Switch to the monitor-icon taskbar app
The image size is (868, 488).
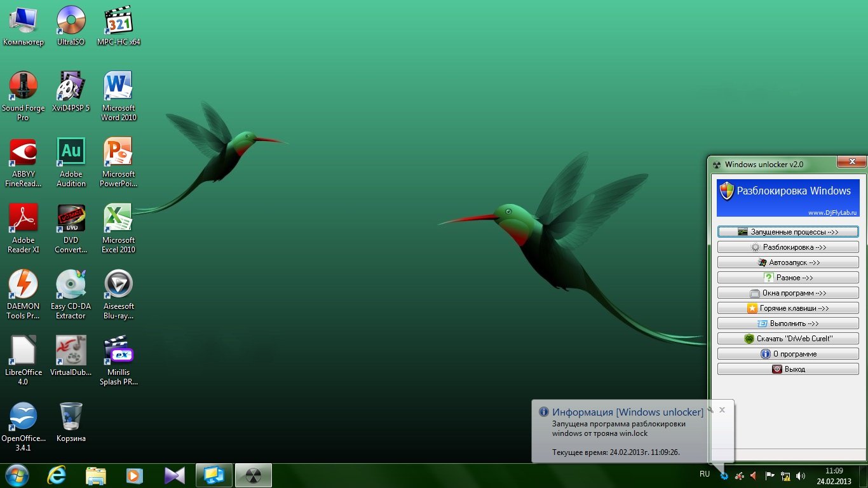point(214,475)
